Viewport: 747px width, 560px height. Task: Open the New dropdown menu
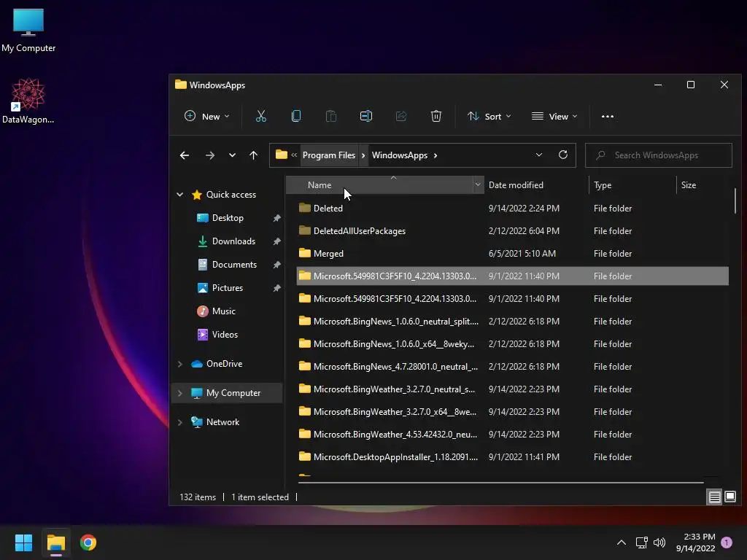(x=206, y=116)
